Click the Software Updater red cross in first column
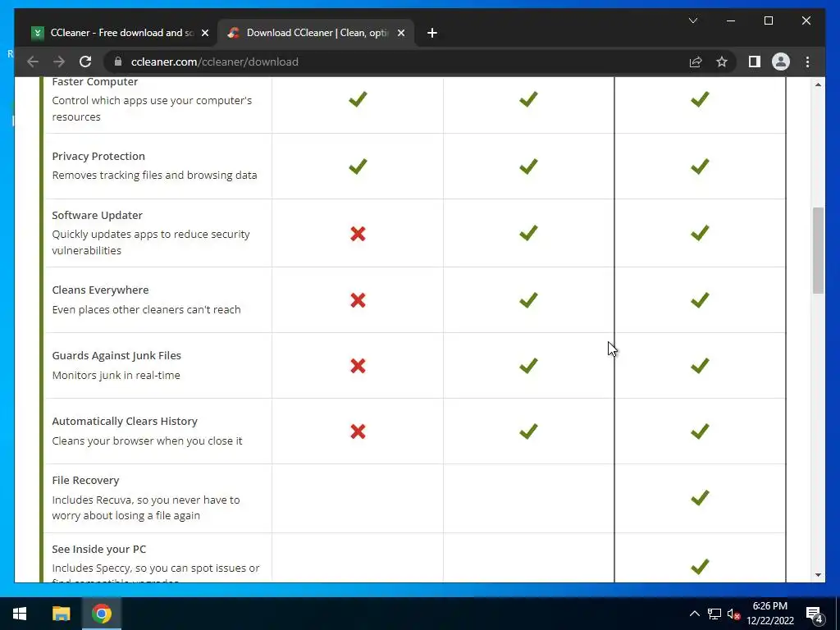Image resolution: width=840 pixels, height=630 pixels. pyautogui.click(x=358, y=234)
